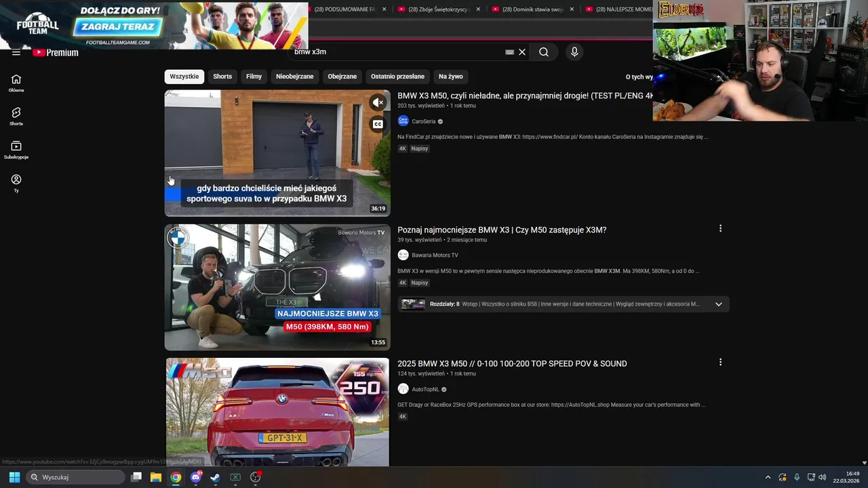This screenshot has height=488, width=868.
Task: Start voice search with microphone icon
Action: pos(574,52)
